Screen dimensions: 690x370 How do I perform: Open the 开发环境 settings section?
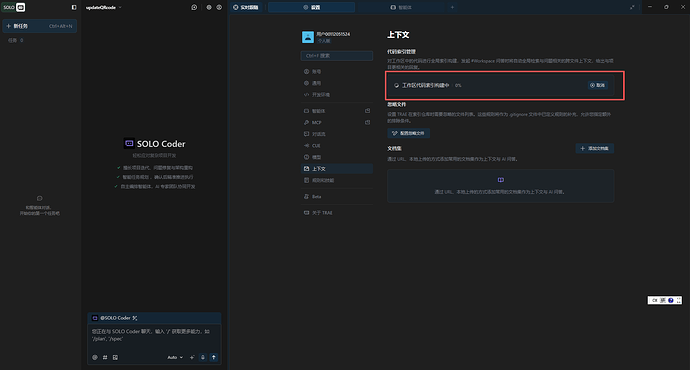point(337,95)
